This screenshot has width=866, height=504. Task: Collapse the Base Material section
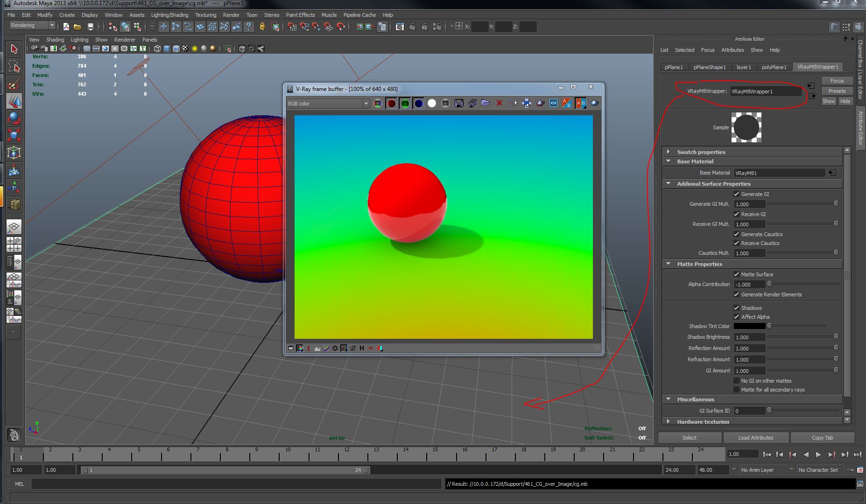[x=668, y=161]
